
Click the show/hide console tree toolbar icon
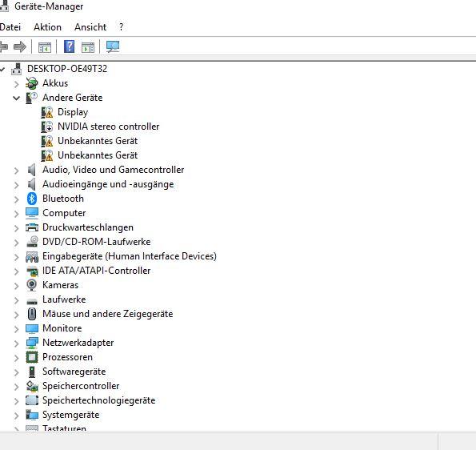[x=45, y=47]
